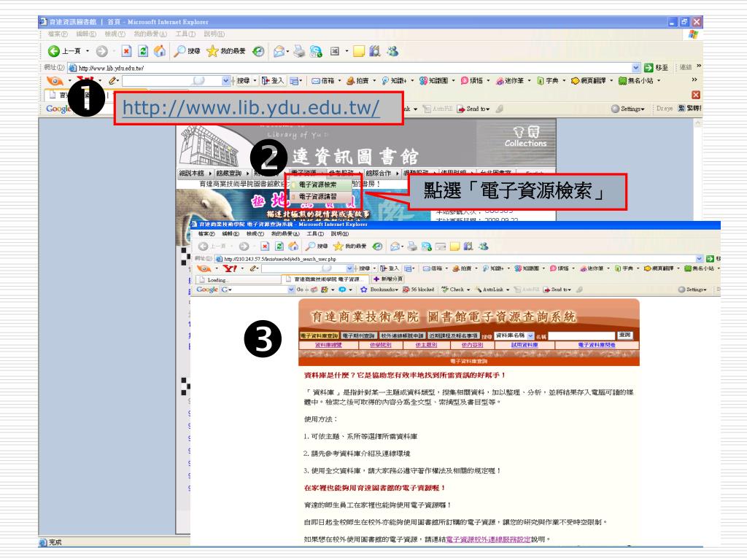Click Research books icon in library home window
747x560 pixels.
(x=375, y=51)
